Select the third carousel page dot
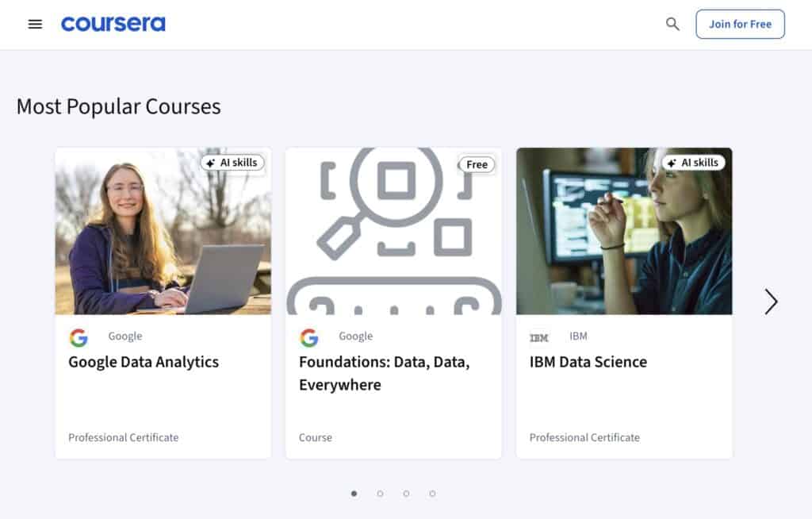Screen dimensions: 812x519 [x=406, y=494]
